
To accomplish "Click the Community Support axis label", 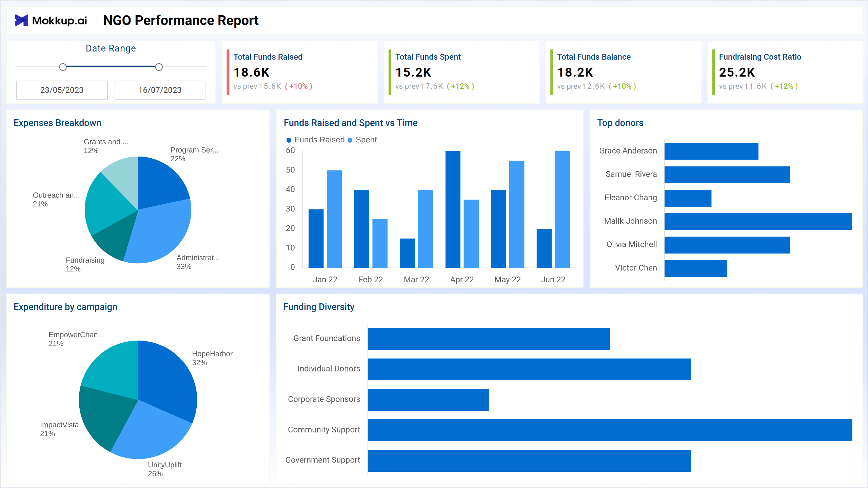I will click(x=324, y=430).
